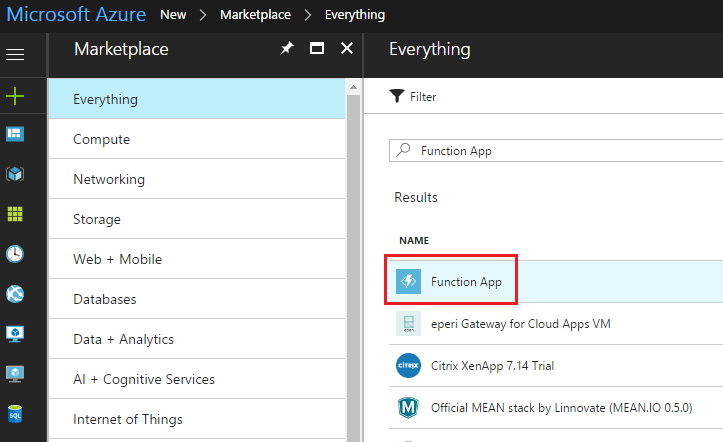Open Citrix XenApp 7.14 Trial result
723x442 pixels.
[x=506, y=366]
